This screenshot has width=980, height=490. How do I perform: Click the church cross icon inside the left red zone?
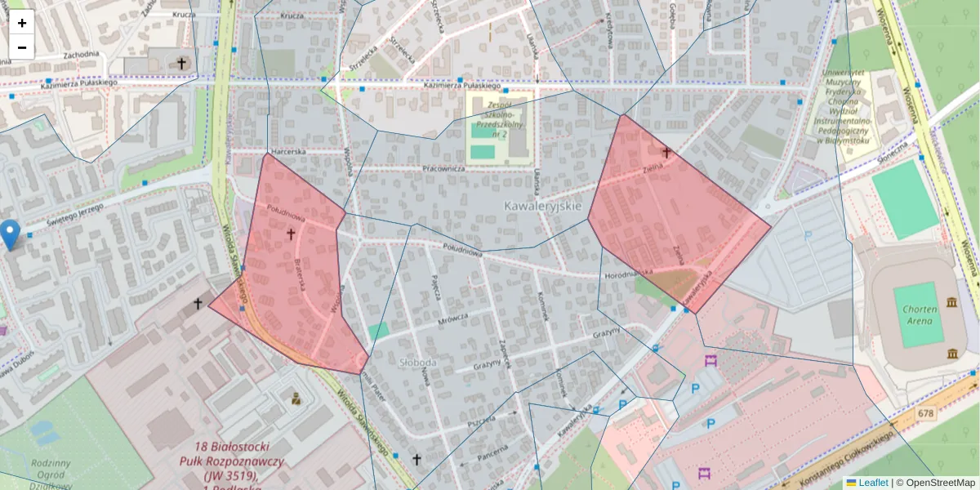click(x=291, y=235)
